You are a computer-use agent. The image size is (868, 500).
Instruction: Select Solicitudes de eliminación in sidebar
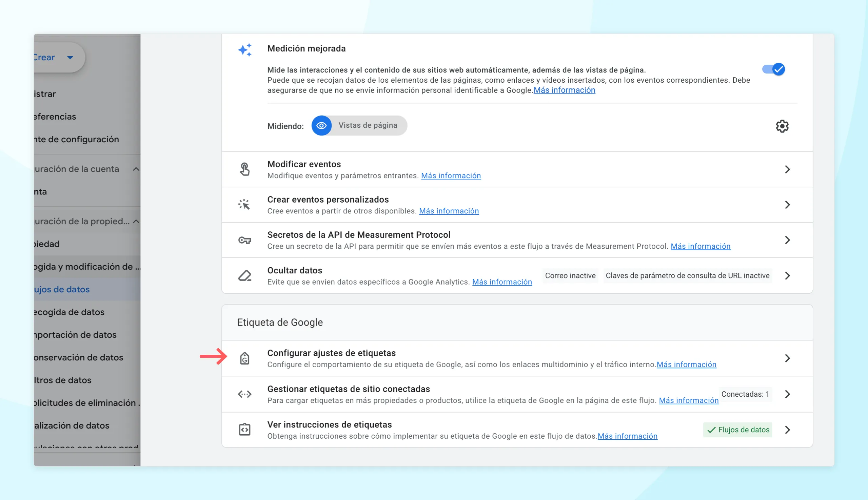(87, 402)
